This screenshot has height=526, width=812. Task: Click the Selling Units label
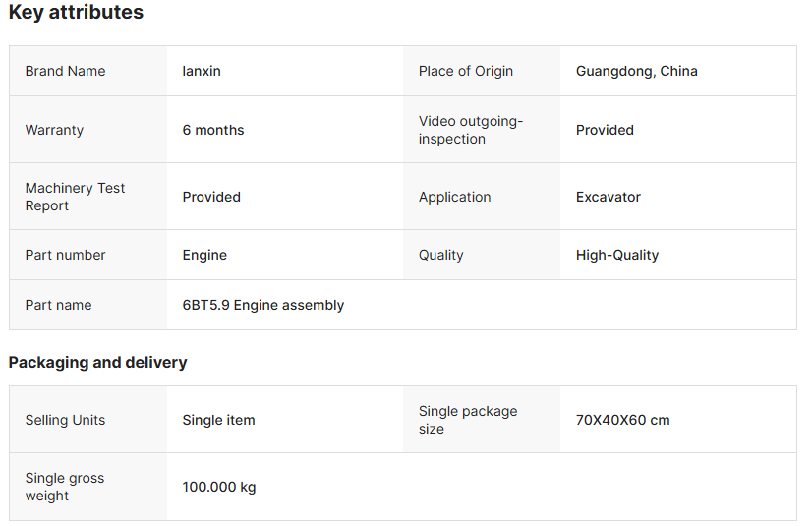point(65,420)
